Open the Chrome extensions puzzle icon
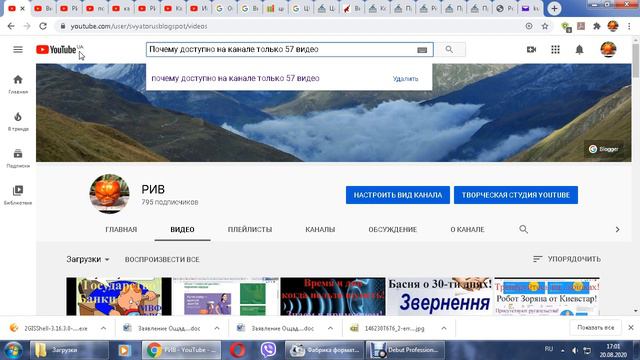The image size is (640, 360). 597,26
